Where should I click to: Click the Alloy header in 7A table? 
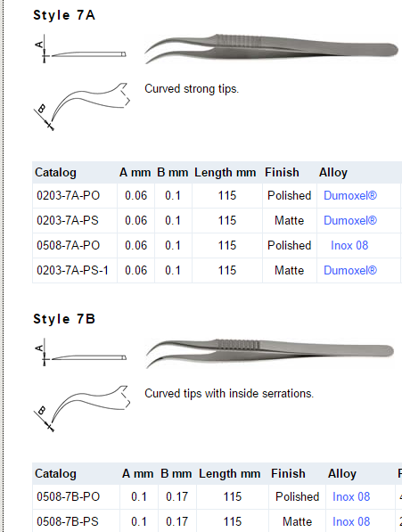(333, 173)
